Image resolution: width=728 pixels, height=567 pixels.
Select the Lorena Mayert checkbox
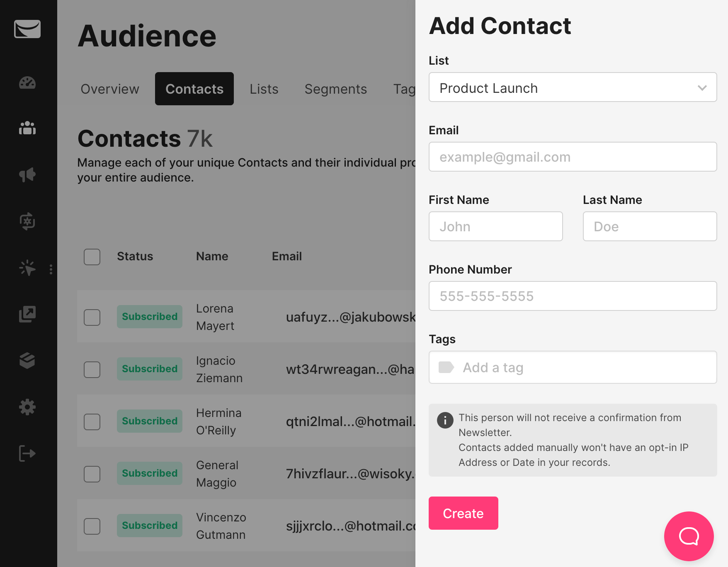click(x=92, y=317)
